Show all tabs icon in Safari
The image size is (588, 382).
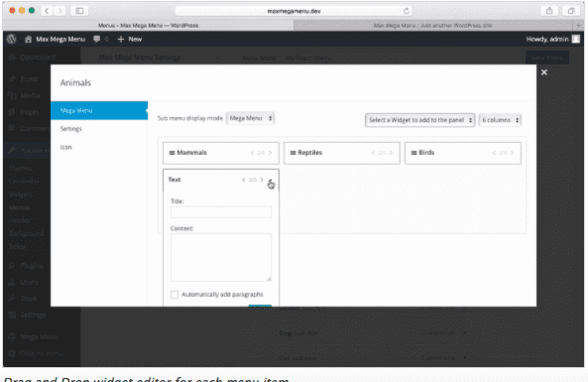click(571, 11)
